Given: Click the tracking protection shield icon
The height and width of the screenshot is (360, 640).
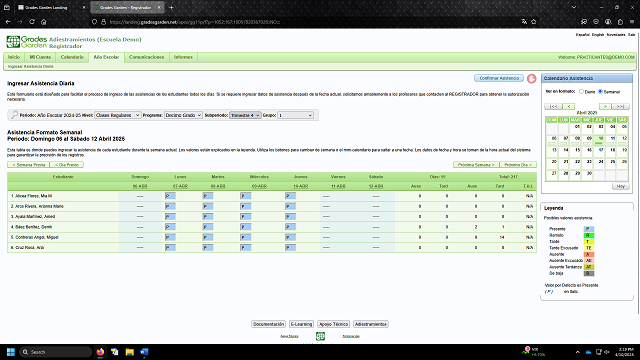Looking at the screenshot, I should tap(94, 22).
